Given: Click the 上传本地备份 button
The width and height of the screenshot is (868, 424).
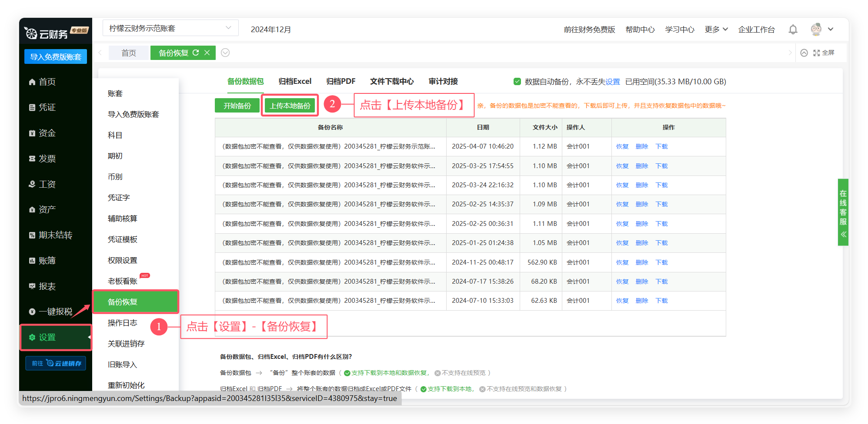Looking at the screenshot, I should click(290, 106).
